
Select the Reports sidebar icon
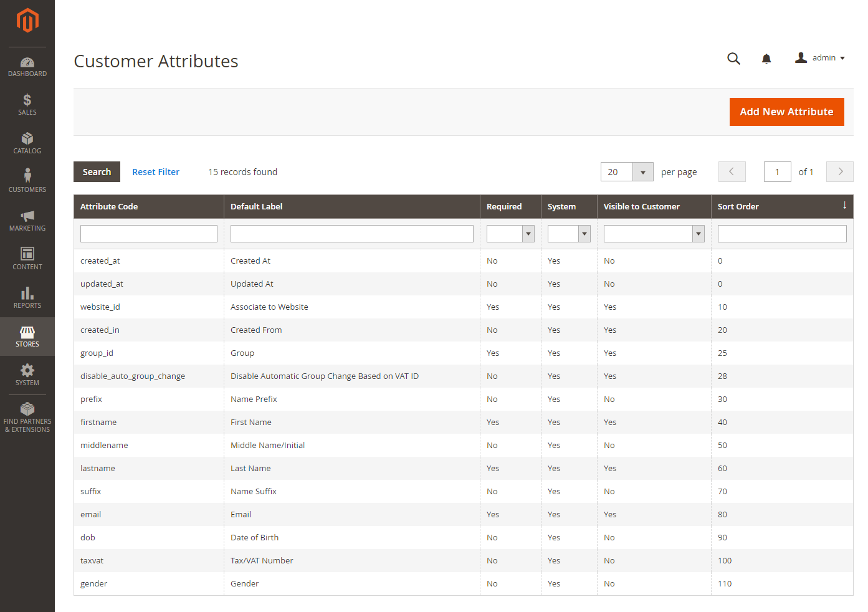point(27,297)
